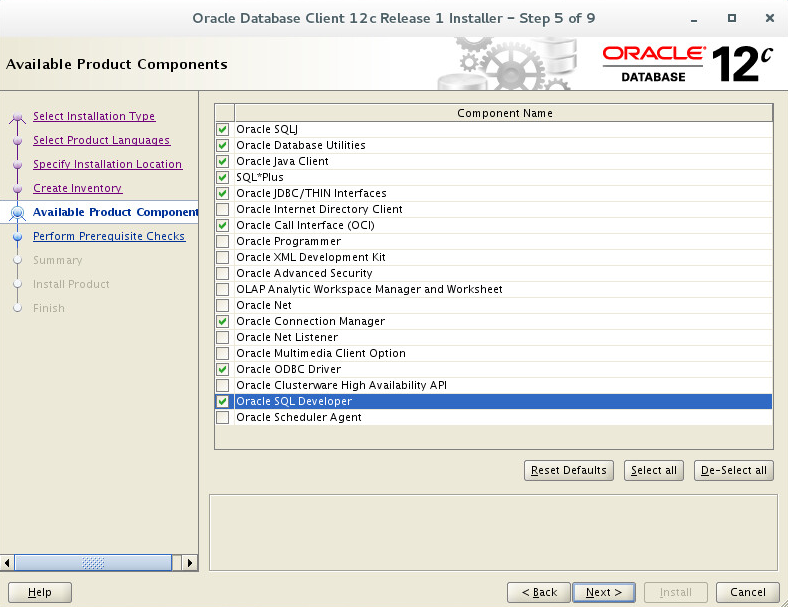
Task: Open Specify Installation Location step
Action: [x=108, y=164]
